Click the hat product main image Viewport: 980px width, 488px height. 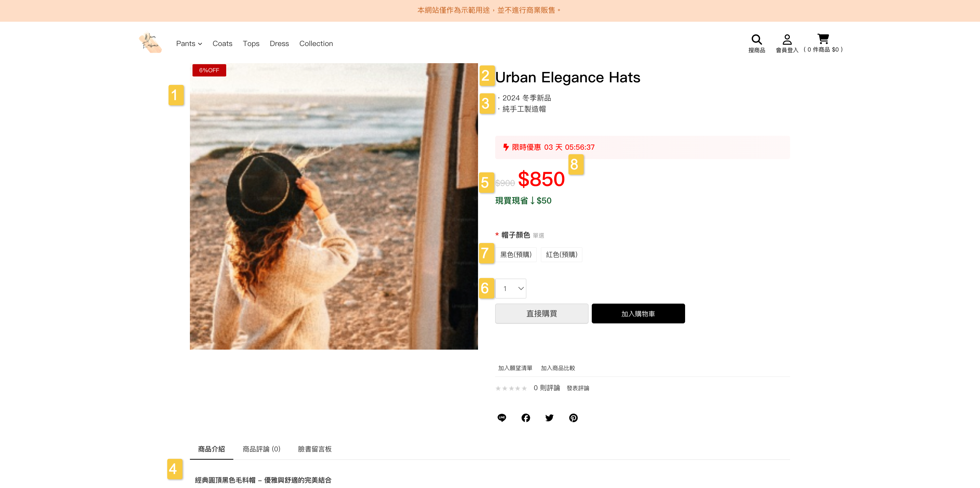334,206
